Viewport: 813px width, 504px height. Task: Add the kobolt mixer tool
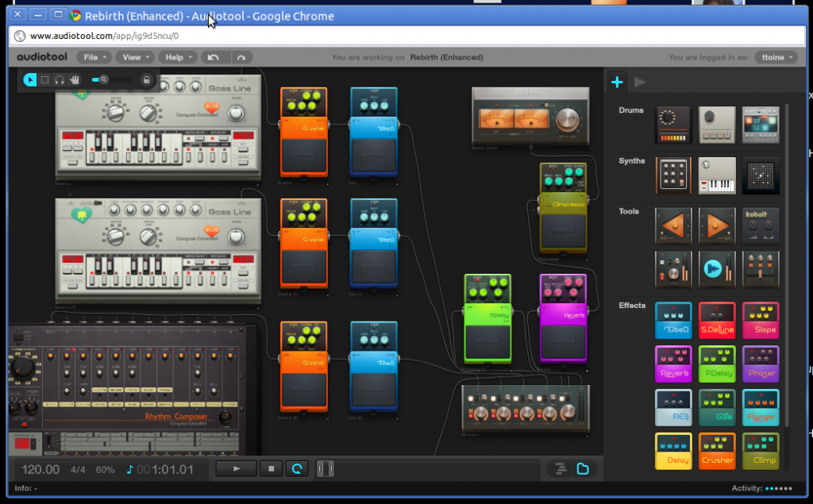click(760, 225)
